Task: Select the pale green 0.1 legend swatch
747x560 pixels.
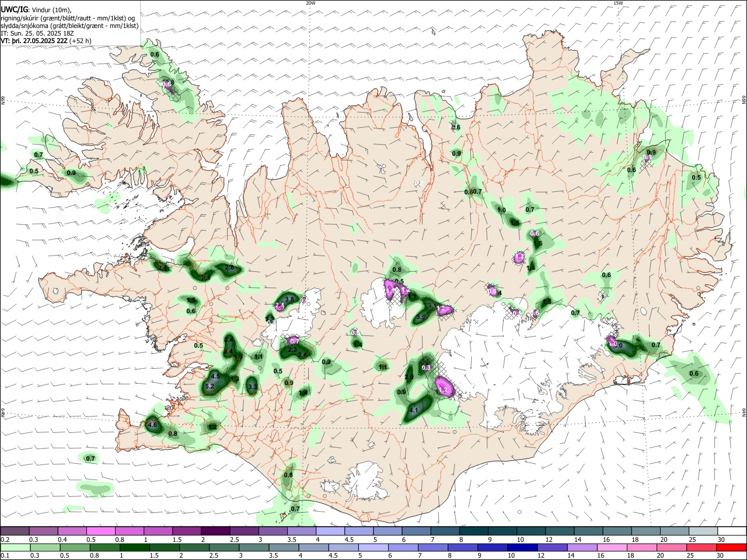Action: (15, 547)
